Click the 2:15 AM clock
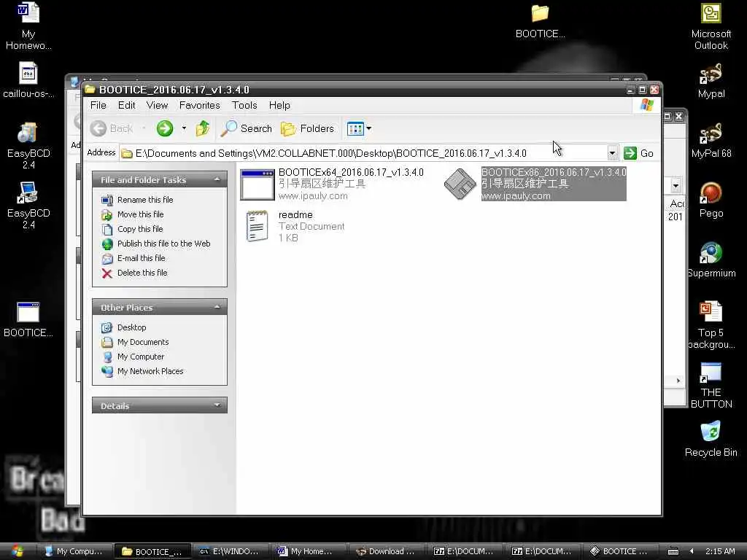Viewport: 747px width, 560px height. tap(720, 551)
